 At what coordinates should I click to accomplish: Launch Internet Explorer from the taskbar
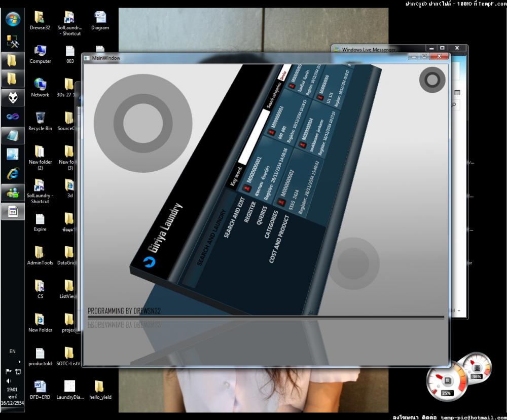(13, 174)
